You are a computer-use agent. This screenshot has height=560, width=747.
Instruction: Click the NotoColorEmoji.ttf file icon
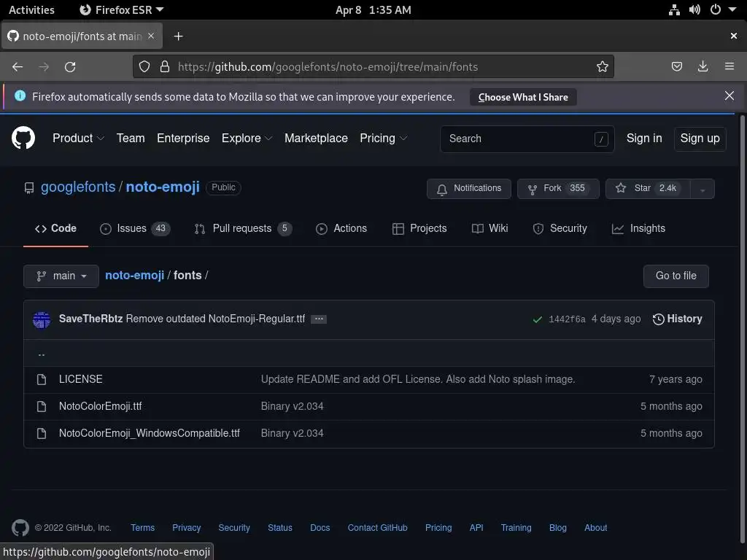pyautogui.click(x=42, y=406)
